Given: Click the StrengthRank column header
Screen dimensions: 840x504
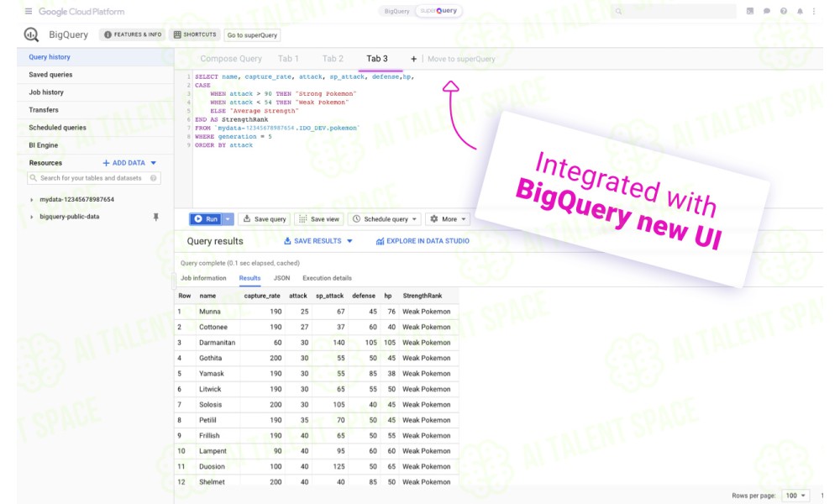Looking at the screenshot, I should [x=423, y=296].
